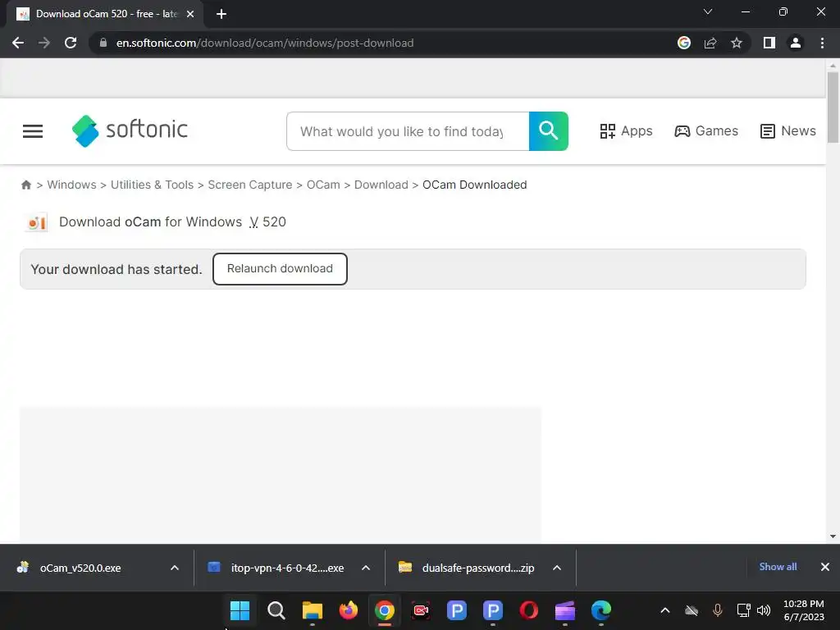This screenshot has width=840, height=630.
Task: Open the News section
Action: pyautogui.click(x=788, y=131)
